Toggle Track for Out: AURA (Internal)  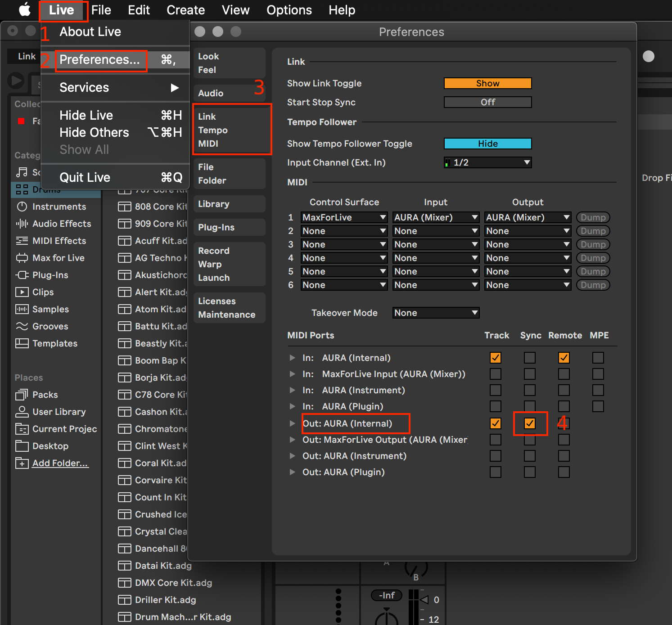pos(496,423)
